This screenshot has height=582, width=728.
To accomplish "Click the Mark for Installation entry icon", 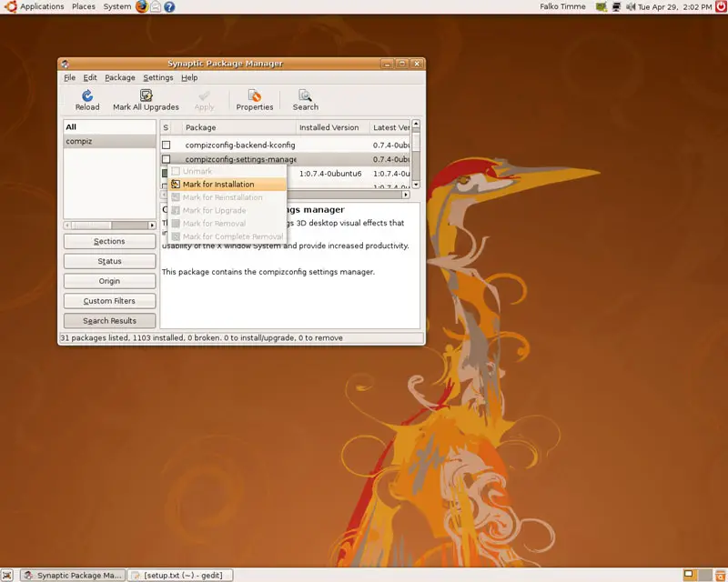I will pyautogui.click(x=176, y=185).
